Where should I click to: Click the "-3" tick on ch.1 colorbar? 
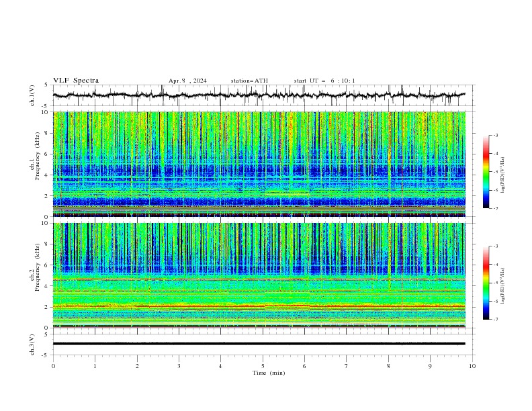pos(495,135)
